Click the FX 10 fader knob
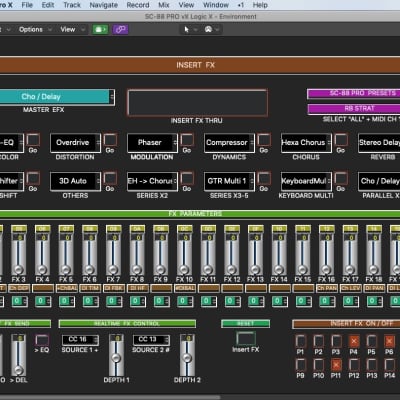The width and height of the screenshot is (400, 400). pyautogui.click(x=184, y=269)
